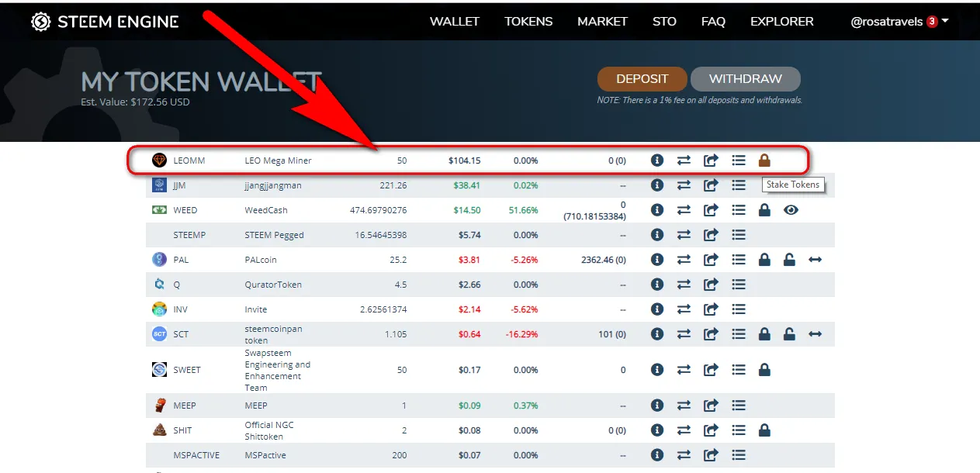Open the notification badge showing 3
The width and height of the screenshot is (980, 473).
(931, 22)
